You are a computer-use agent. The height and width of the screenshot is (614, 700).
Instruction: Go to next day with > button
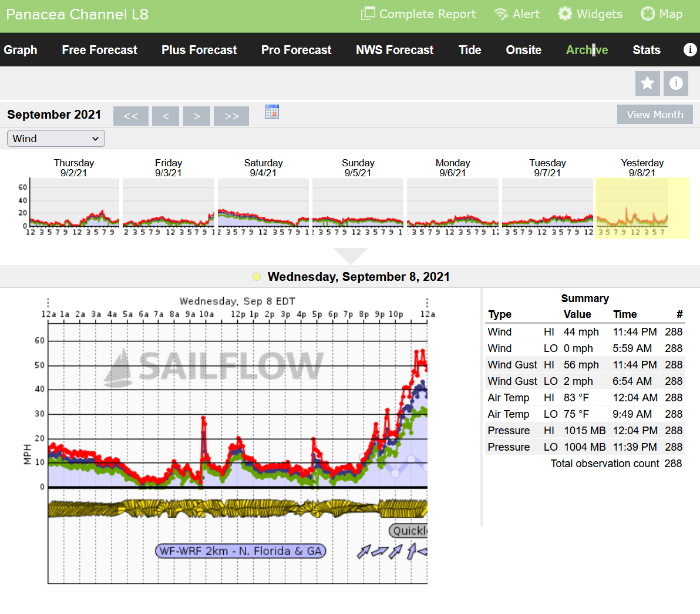[196, 116]
